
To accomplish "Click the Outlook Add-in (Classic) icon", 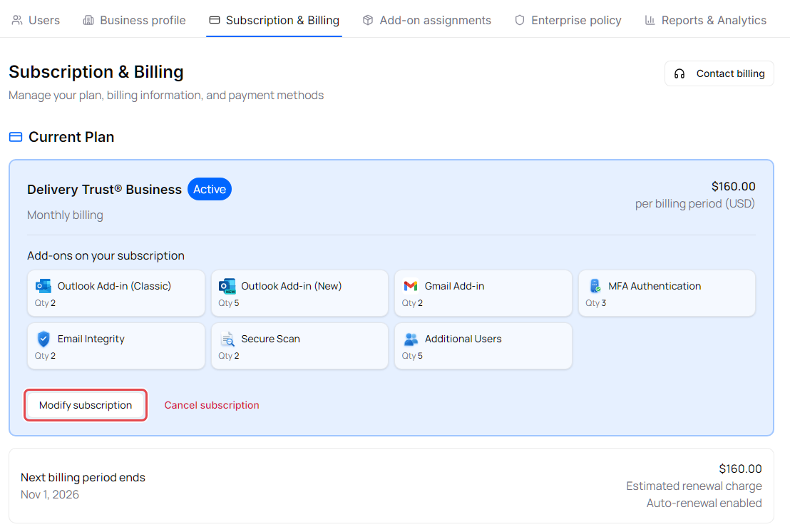I will [43, 286].
